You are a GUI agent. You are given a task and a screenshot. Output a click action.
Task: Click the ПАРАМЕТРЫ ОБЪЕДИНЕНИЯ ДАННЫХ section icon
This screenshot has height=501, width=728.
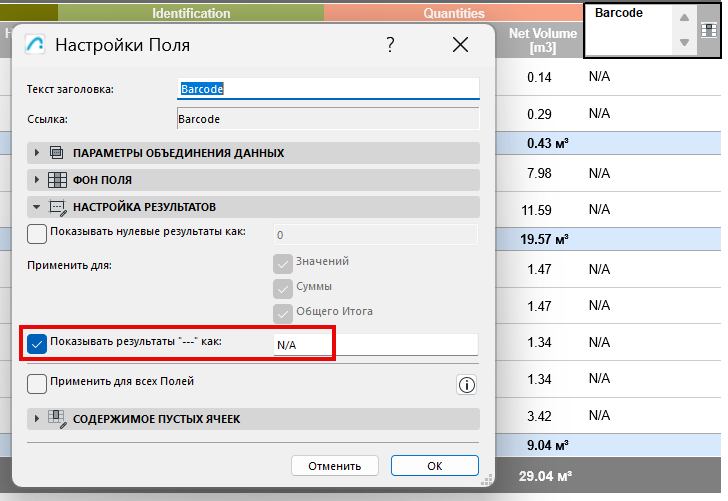(57, 153)
